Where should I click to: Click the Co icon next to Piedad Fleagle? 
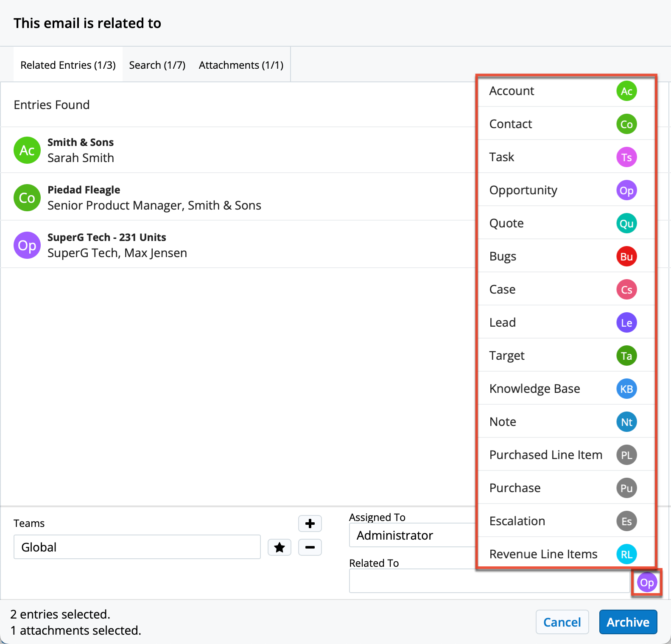point(27,198)
